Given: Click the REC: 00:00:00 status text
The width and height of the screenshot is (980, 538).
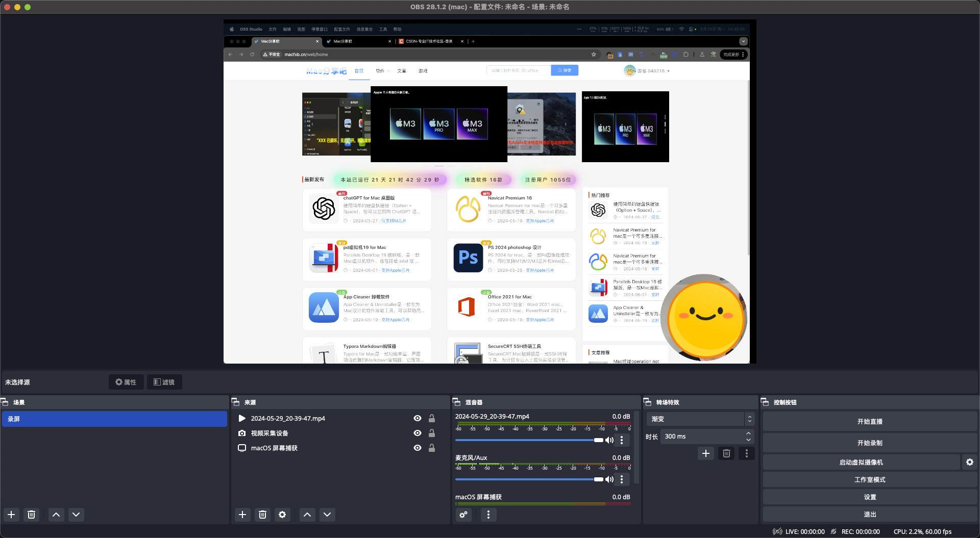Looking at the screenshot, I should point(861,531).
